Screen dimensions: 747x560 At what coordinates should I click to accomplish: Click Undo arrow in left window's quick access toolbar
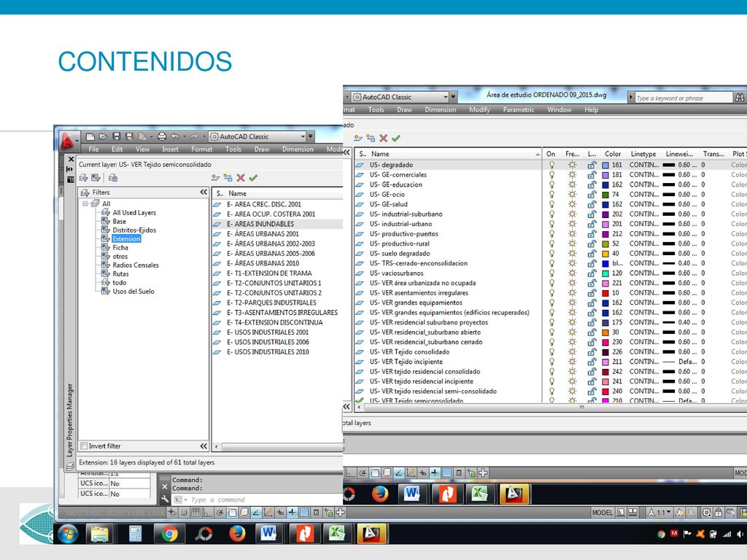[x=175, y=136]
